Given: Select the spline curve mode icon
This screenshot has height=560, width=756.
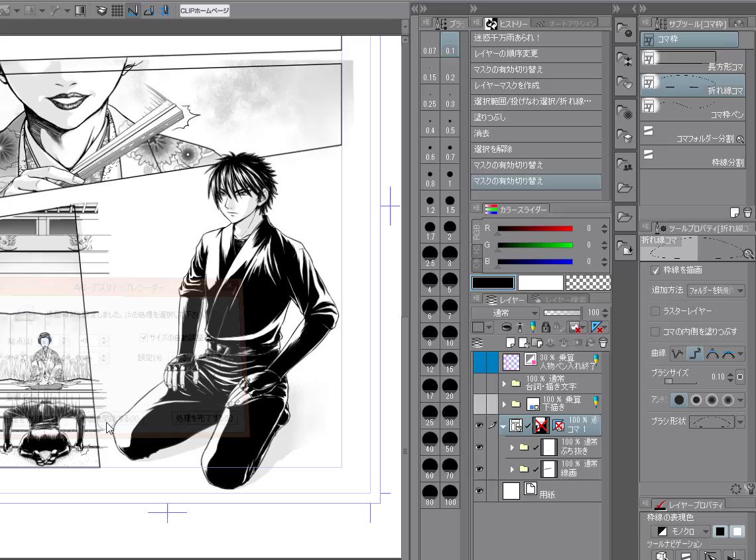Looking at the screenshot, I should coord(695,354).
